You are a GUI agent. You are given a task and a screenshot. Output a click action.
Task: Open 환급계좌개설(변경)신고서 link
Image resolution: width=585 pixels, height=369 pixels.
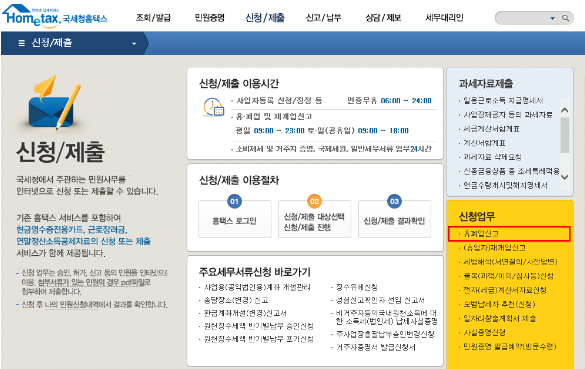[x=245, y=313]
